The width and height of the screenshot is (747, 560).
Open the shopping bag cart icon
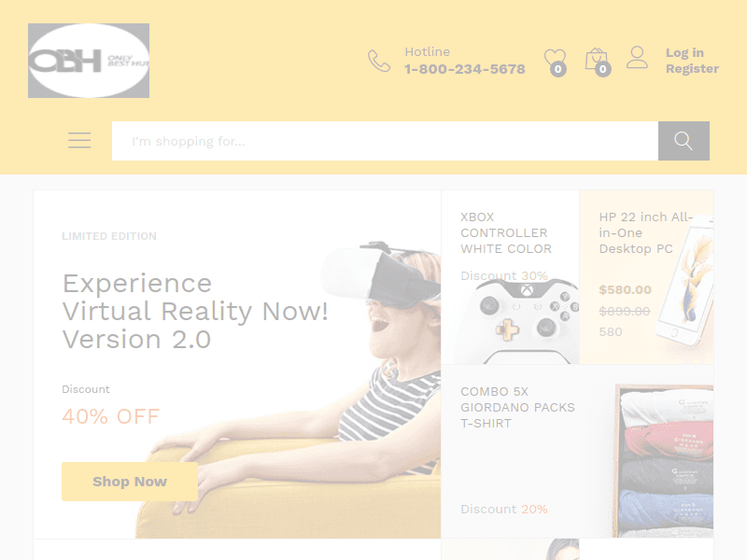pyautogui.click(x=595, y=59)
